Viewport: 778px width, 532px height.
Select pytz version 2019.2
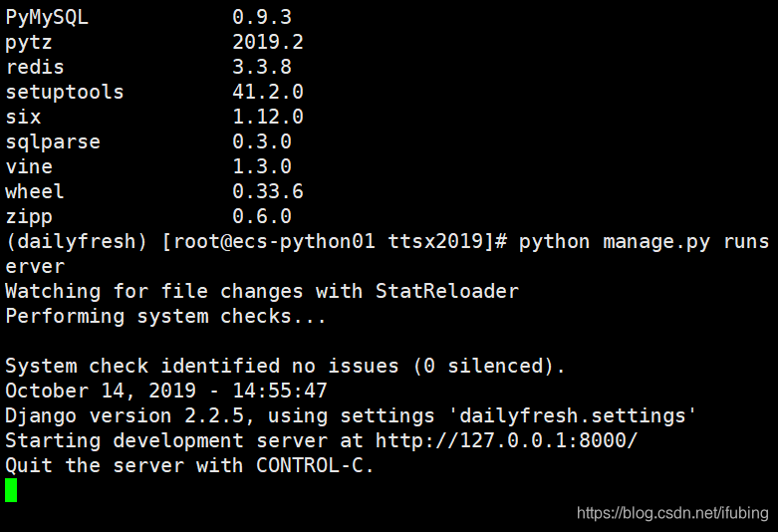pyautogui.click(x=268, y=42)
